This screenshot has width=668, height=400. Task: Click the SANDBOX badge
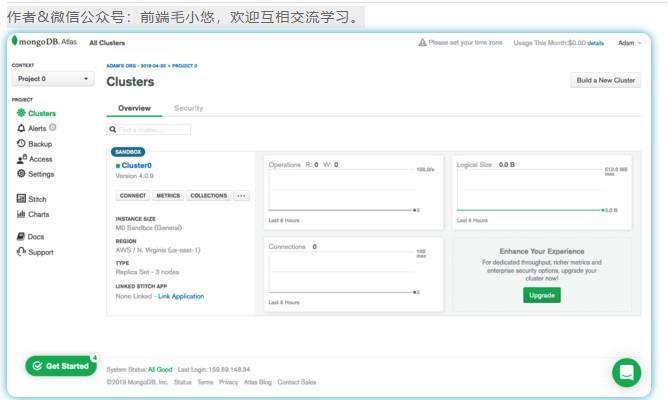point(128,152)
